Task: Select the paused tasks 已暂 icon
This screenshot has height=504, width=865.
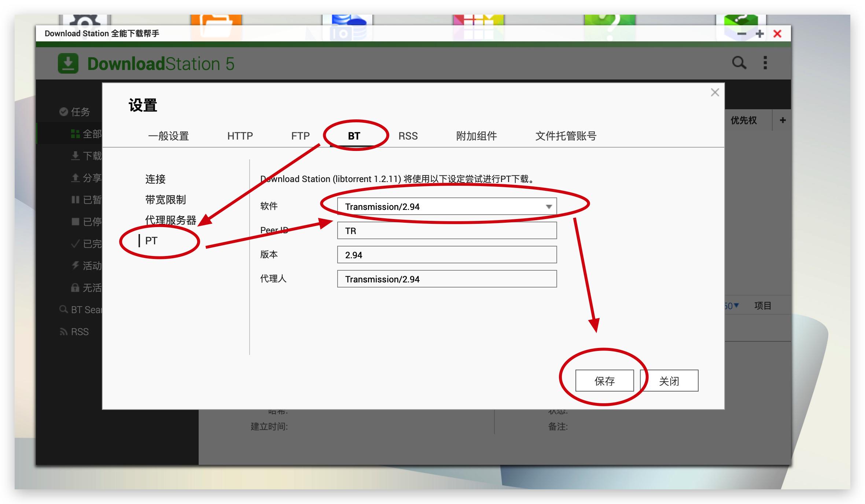Action: point(76,200)
